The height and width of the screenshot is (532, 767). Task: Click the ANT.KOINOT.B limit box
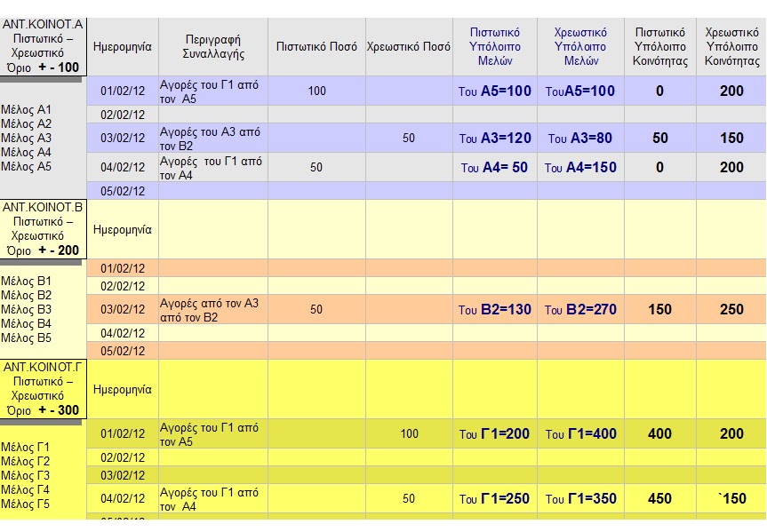coord(43,229)
